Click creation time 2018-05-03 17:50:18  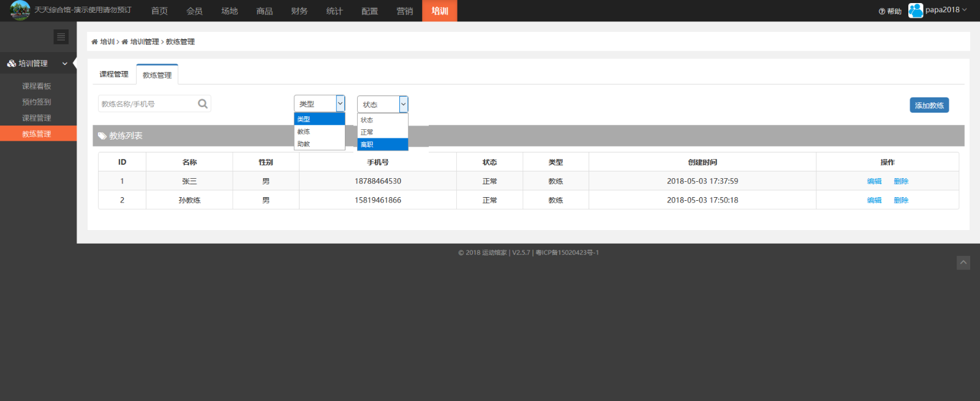point(703,200)
